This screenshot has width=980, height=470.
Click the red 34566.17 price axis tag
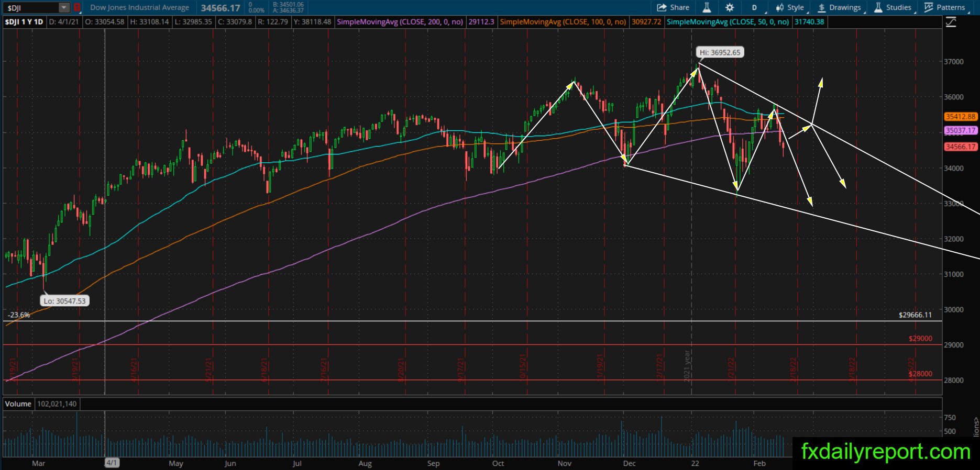click(x=961, y=147)
